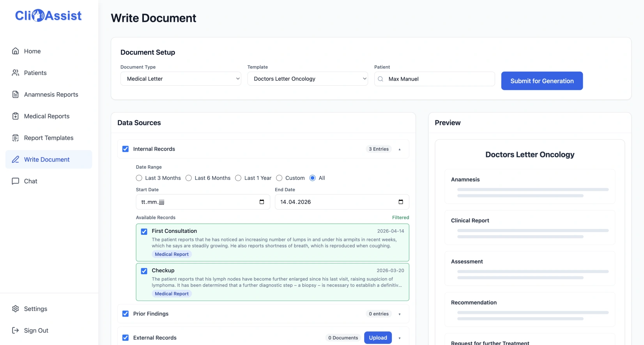Click the Settings gear icon
644x345 pixels.
pos(16,309)
